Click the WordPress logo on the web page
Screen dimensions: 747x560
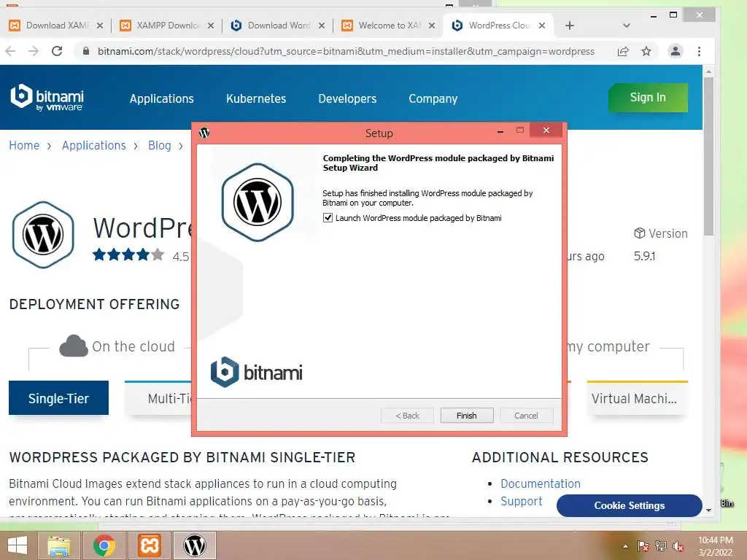tap(43, 235)
